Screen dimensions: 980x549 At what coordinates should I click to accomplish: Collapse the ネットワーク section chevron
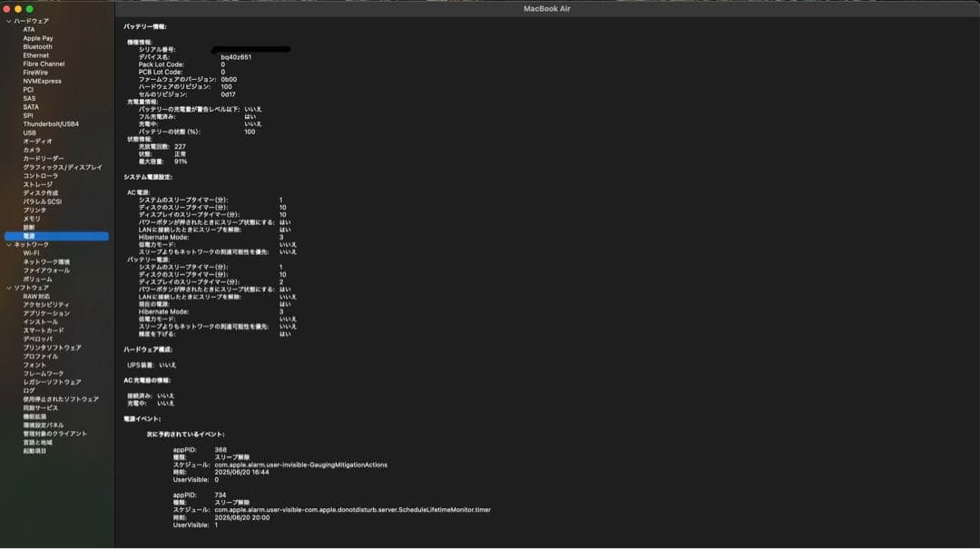[9, 245]
